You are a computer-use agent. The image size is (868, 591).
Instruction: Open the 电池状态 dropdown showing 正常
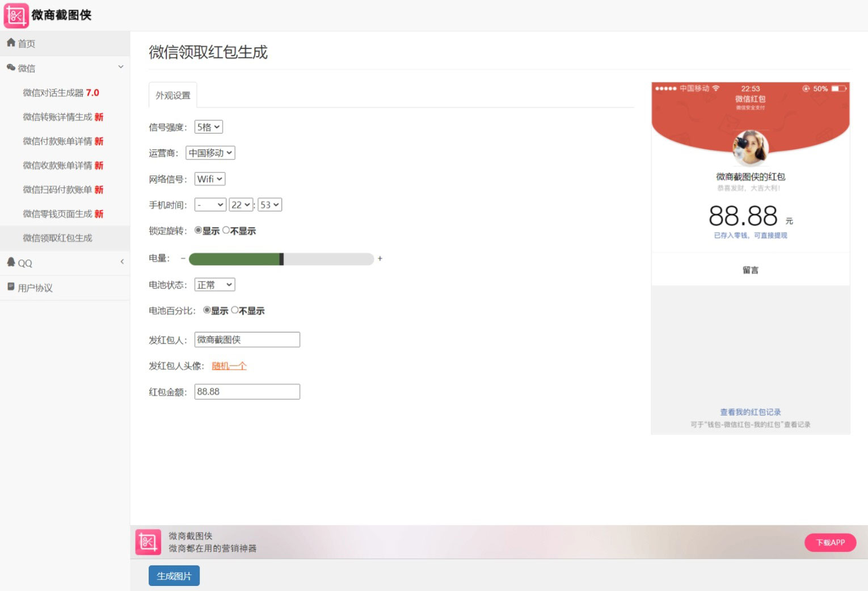214,284
